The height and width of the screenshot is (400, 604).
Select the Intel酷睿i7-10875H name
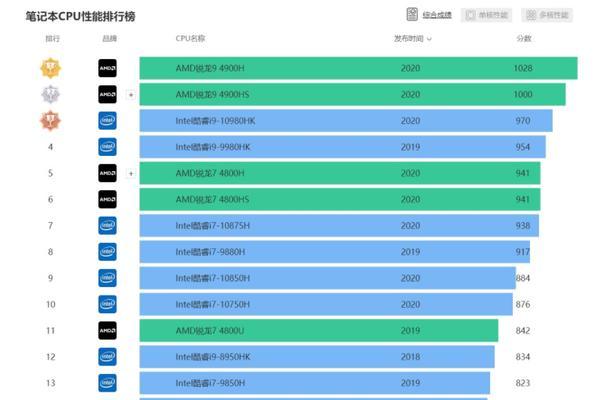(x=213, y=225)
